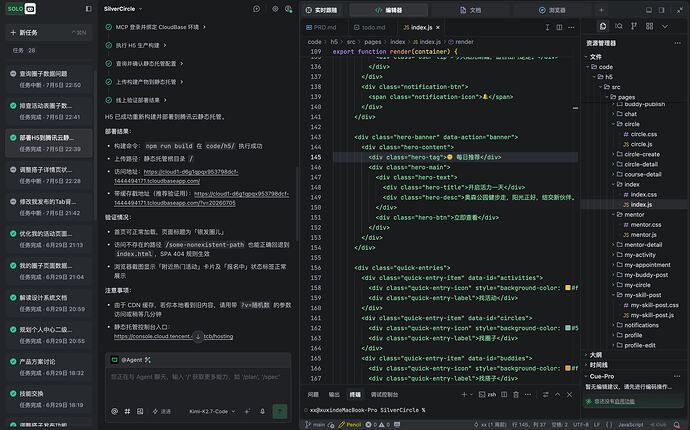Expand the circle-create folder

tap(641, 154)
